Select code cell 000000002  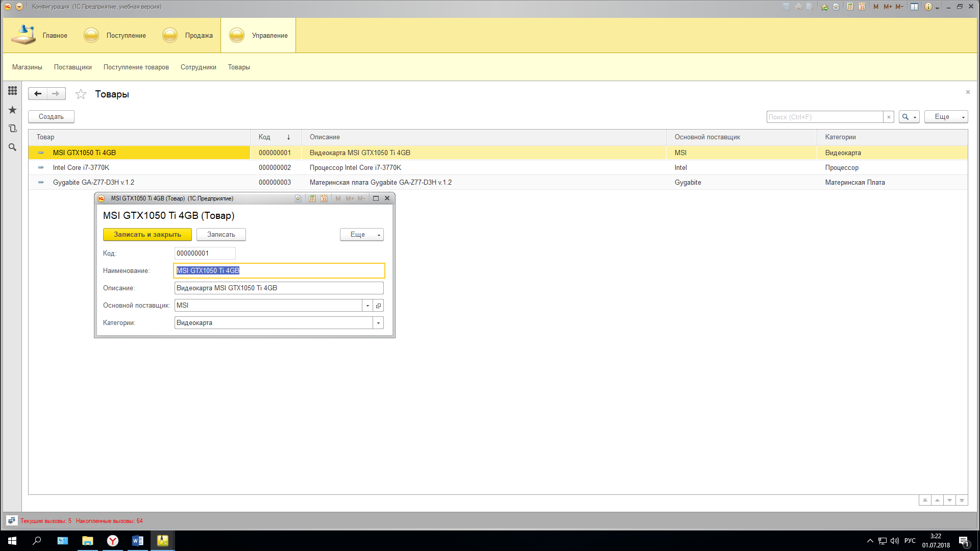pyautogui.click(x=275, y=167)
